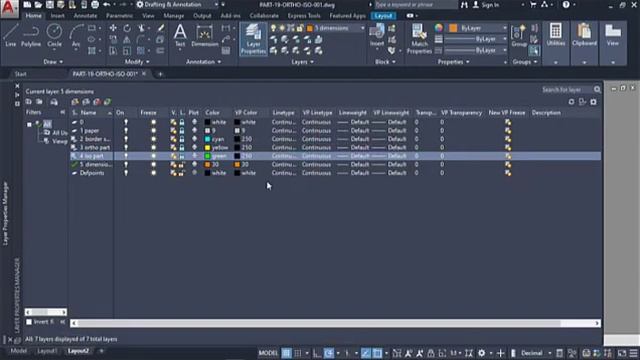Expand the Draw panel dropdown
Viewport: 640px width, 360px height.
click(x=53, y=62)
